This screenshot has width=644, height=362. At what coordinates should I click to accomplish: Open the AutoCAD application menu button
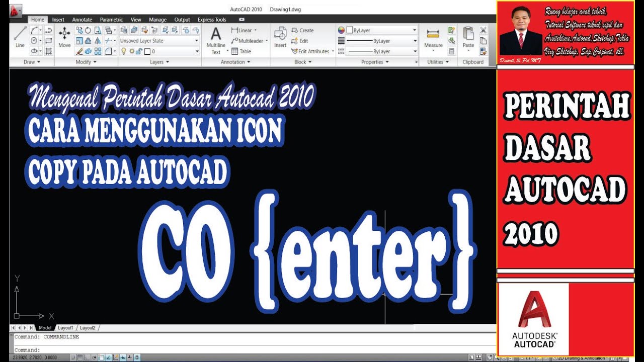pyautogui.click(x=16, y=10)
